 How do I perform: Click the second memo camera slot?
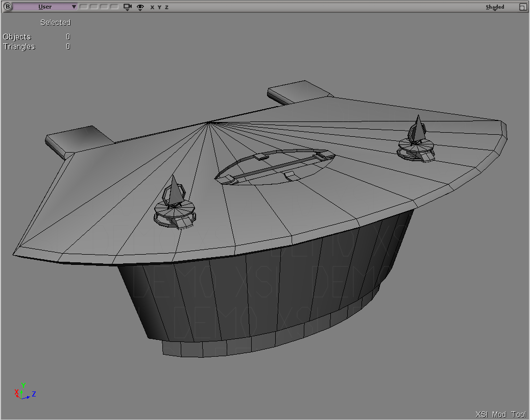pyautogui.click(x=94, y=7)
